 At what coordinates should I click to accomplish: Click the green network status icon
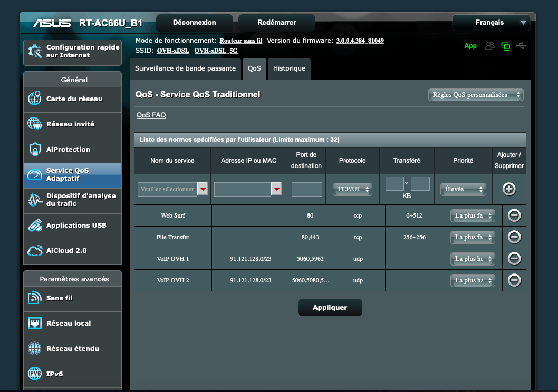tap(505, 46)
